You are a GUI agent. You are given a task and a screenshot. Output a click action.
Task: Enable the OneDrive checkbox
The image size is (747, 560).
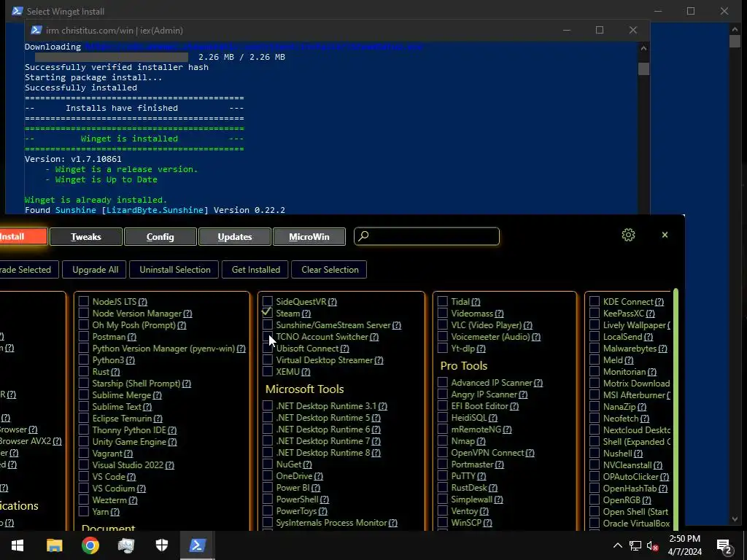pyautogui.click(x=267, y=475)
